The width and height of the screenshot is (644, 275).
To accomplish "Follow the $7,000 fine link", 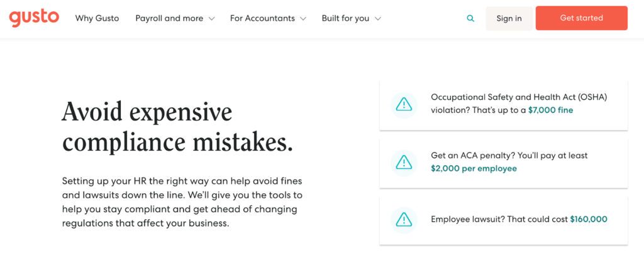I will pyautogui.click(x=550, y=111).
